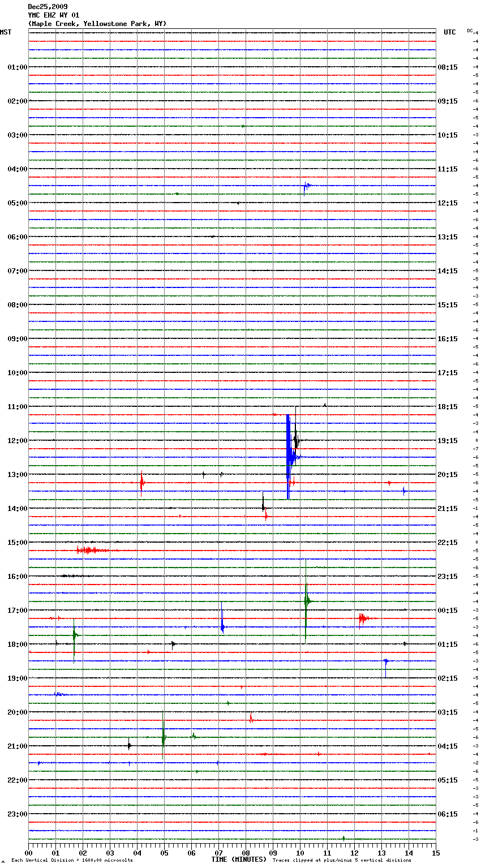Select the '20:00' MST hour label
The height and width of the screenshot is (868, 481).
(x=18, y=712)
